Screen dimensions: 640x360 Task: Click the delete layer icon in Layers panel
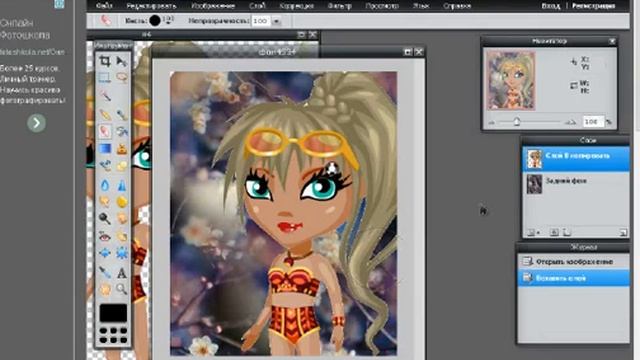[x=623, y=233]
